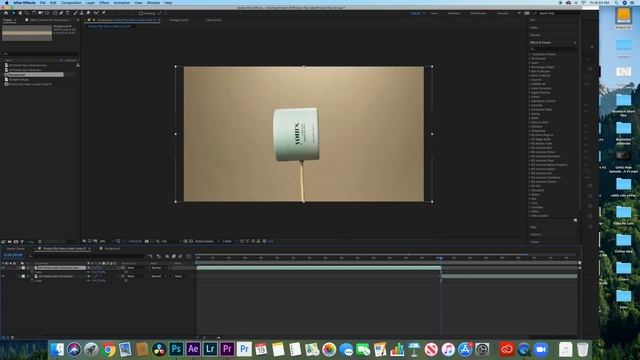The image size is (640, 360).
Task: Select the Zoom magnifier tool
Action: tap(27, 13)
